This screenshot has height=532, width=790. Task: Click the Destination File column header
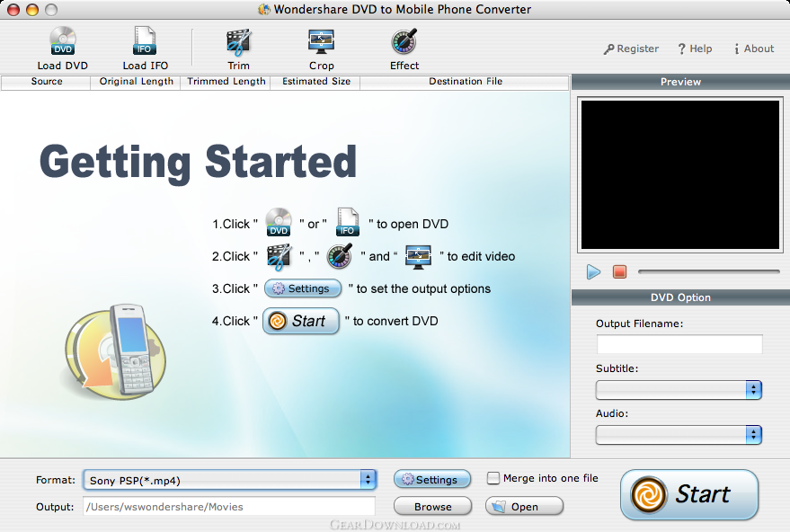[x=465, y=82]
